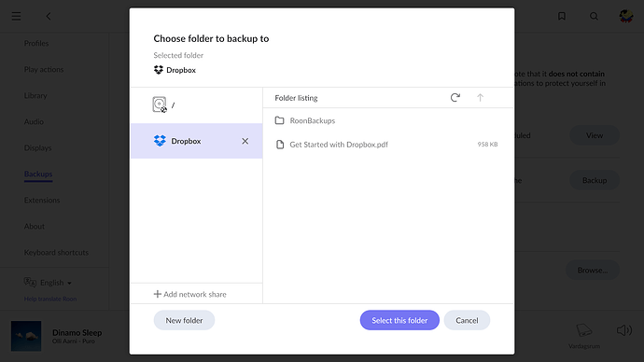Cancel the folder selection dialog

(467, 320)
